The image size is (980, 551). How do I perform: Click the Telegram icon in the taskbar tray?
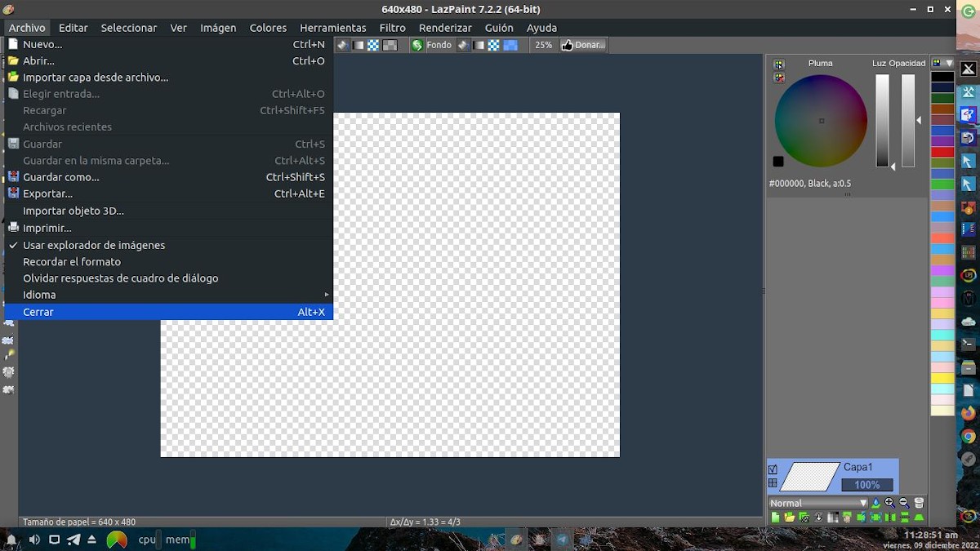point(73,540)
